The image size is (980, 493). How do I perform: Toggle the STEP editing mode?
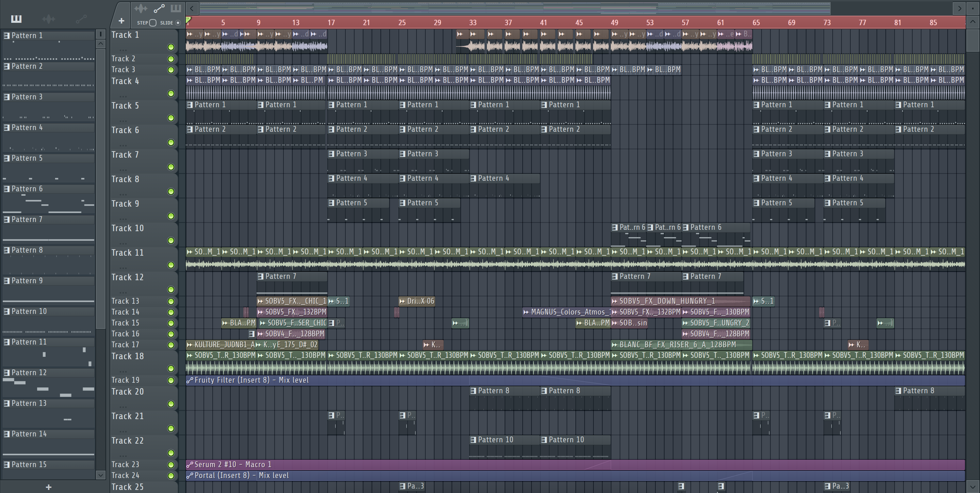152,22
